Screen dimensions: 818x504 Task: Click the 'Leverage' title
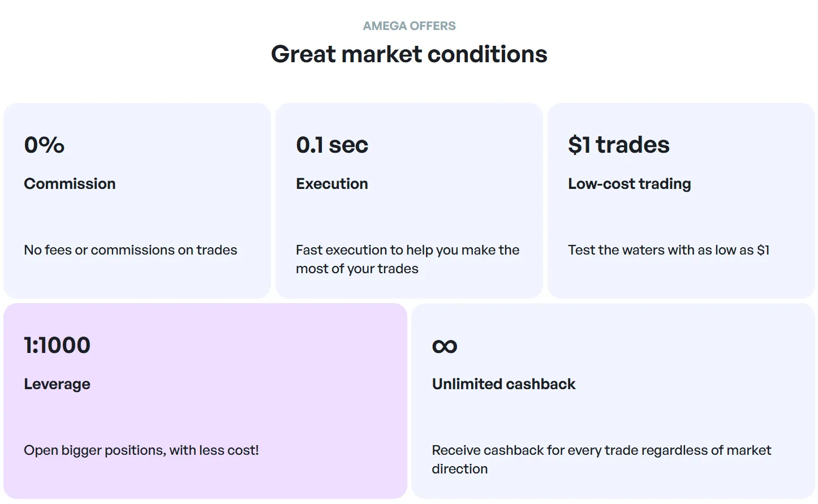tap(57, 384)
